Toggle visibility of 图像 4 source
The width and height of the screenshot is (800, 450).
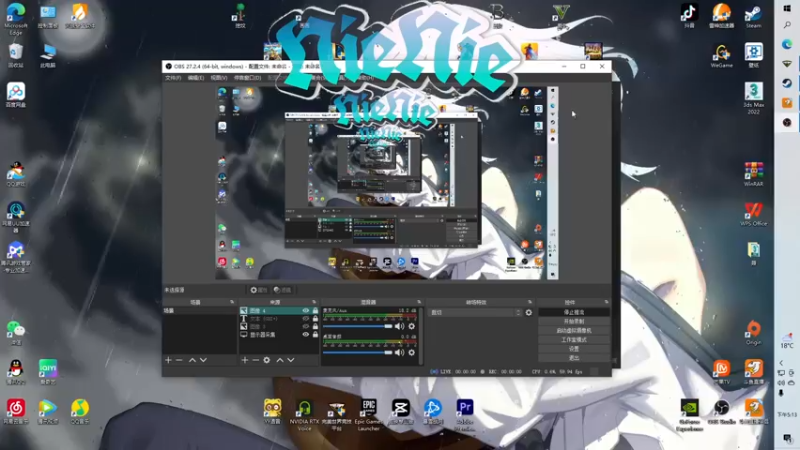(306, 311)
